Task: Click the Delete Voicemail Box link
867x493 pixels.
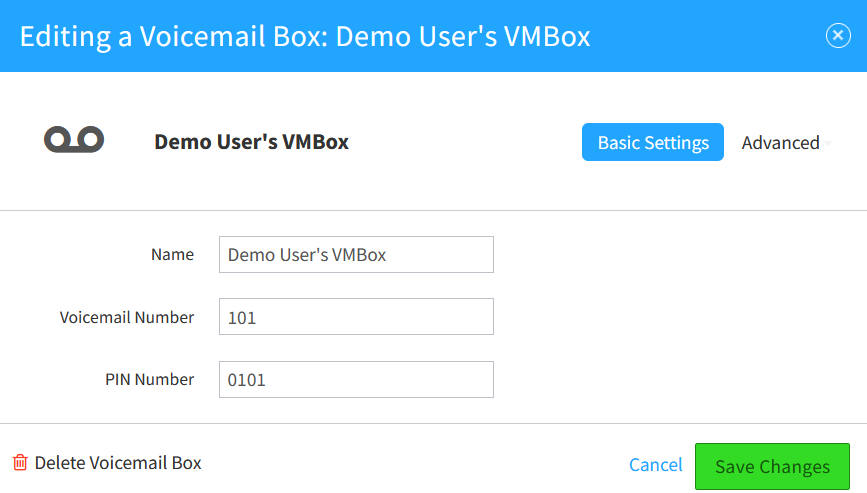Action: click(x=118, y=463)
